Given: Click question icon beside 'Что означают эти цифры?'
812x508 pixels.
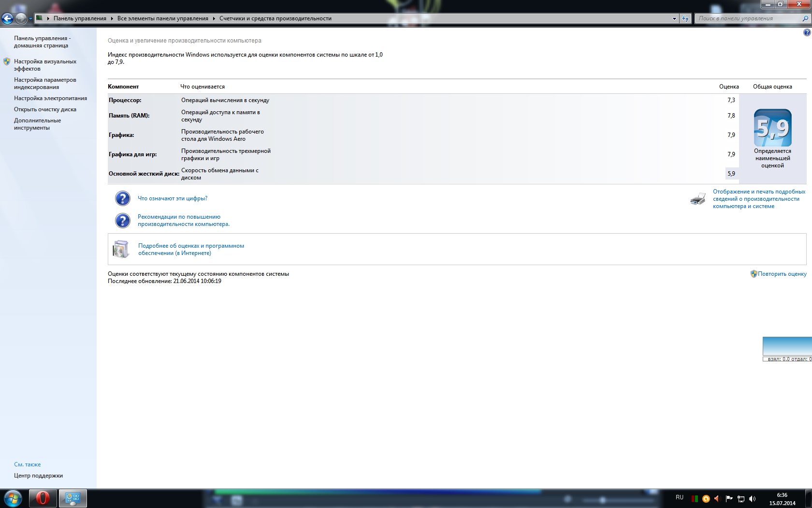Looking at the screenshot, I should (x=123, y=198).
